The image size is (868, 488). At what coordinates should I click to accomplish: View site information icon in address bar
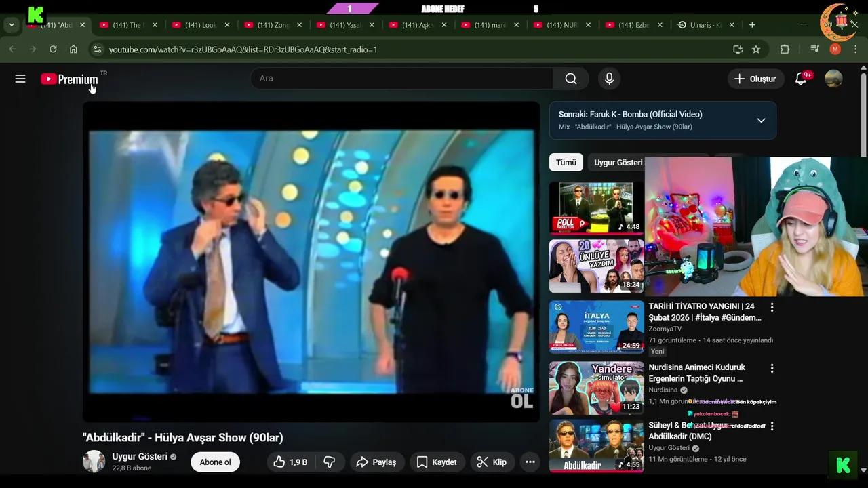click(x=97, y=49)
